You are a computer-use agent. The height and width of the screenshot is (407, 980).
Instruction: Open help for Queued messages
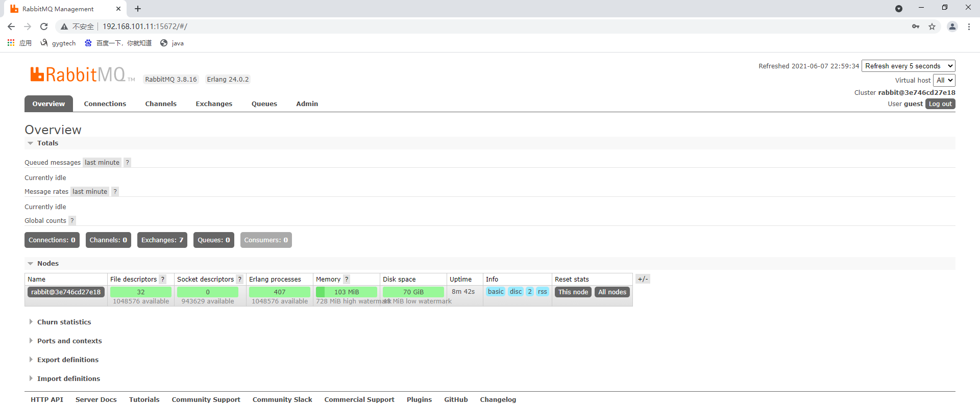(127, 162)
